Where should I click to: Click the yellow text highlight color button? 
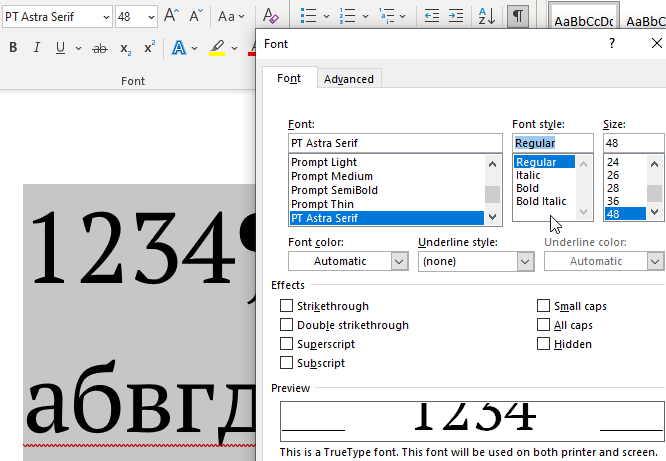(217, 48)
